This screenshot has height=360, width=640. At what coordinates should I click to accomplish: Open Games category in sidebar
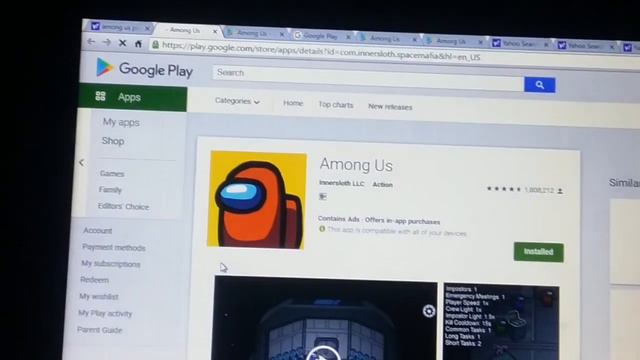point(112,173)
